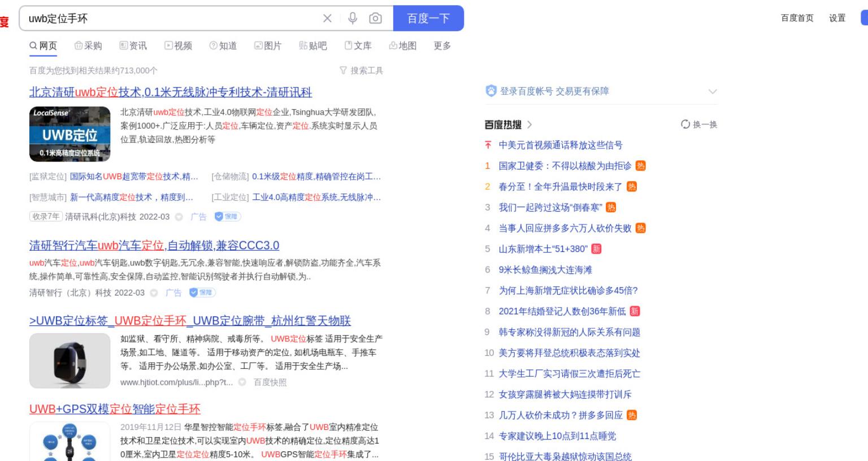
Task: Open hot topic 春分至！全年升温最快时段来了
Action: point(561,187)
